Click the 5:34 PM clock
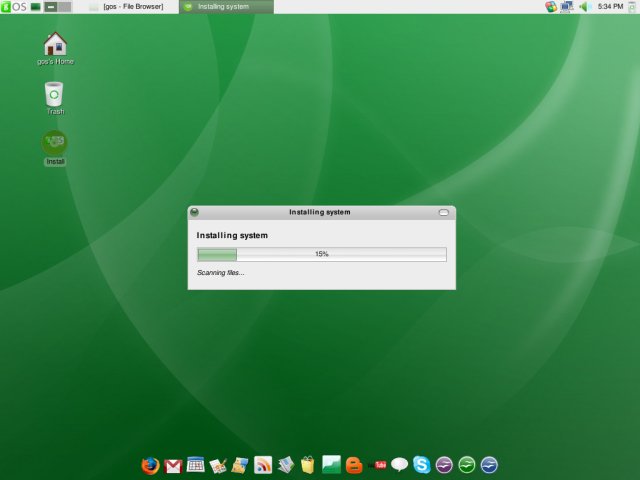 (x=610, y=7)
